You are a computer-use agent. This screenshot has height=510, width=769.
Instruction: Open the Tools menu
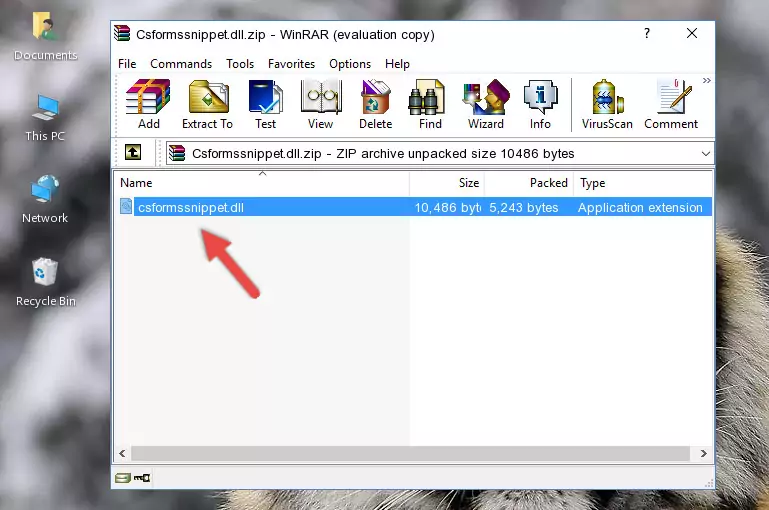tap(240, 64)
